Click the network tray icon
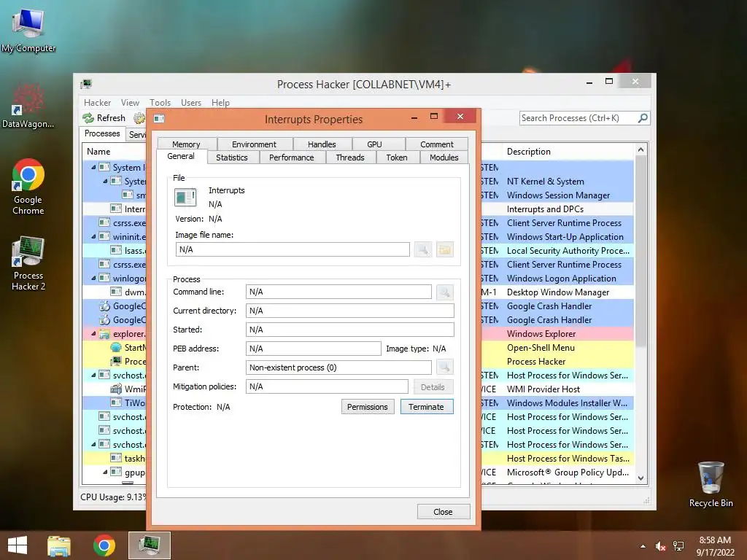Viewport: 747px width, 560px height. 678,546
